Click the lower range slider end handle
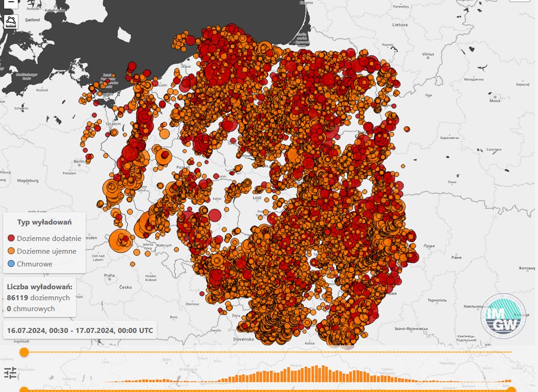The width and height of the screenshot is (538, 392). [512, 390]
